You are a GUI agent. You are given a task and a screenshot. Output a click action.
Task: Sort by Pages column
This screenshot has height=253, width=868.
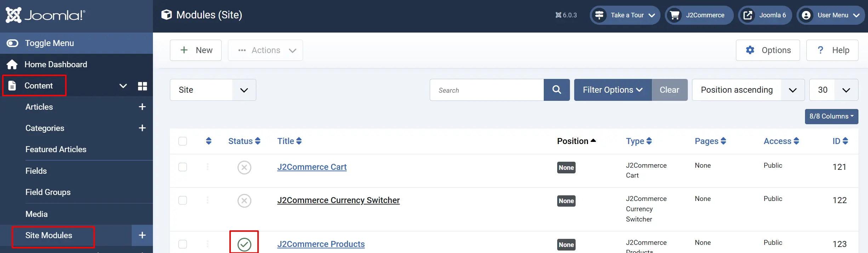tap(710, 141)
